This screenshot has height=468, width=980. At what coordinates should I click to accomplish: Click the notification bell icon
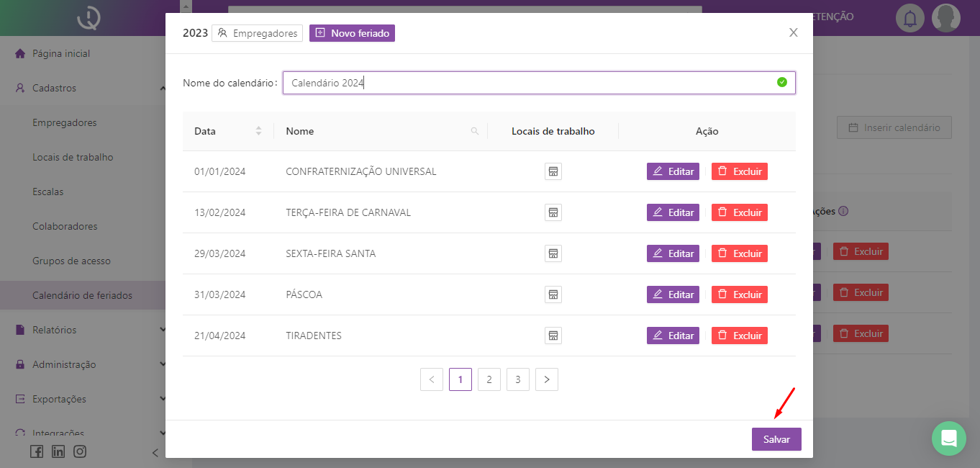tap(910, 18)
